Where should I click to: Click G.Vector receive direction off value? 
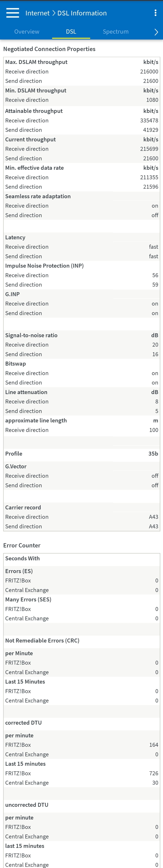(x=155, y=476)
